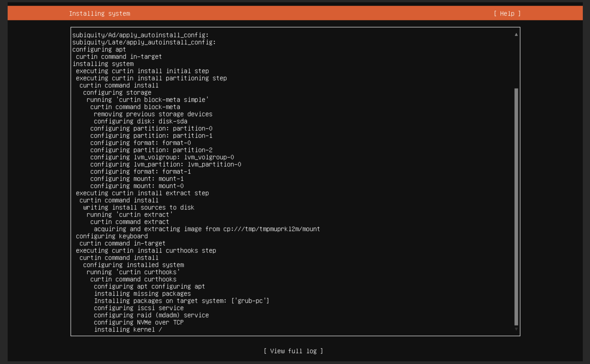Click 'configuring raid (mdadm) service' line
This screenshot has width=590, height=364.
coord(151,315)
